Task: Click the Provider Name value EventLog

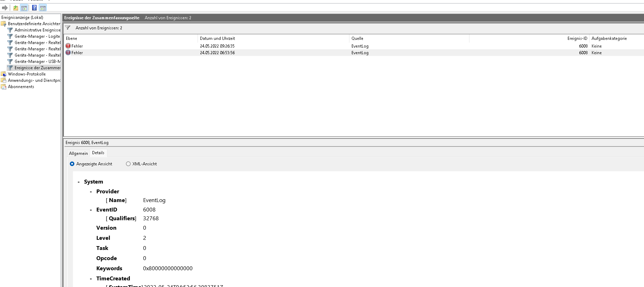Action: pyautogui.click(x=154, y=200)
